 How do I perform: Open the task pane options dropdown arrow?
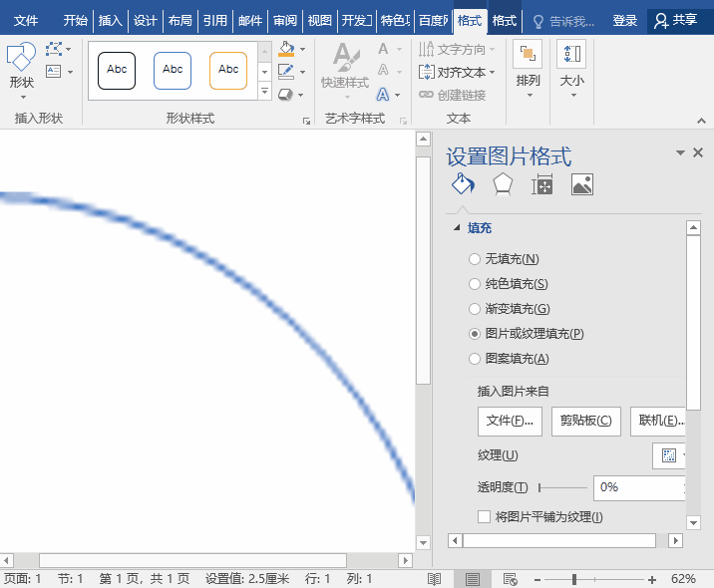point(680,152)
